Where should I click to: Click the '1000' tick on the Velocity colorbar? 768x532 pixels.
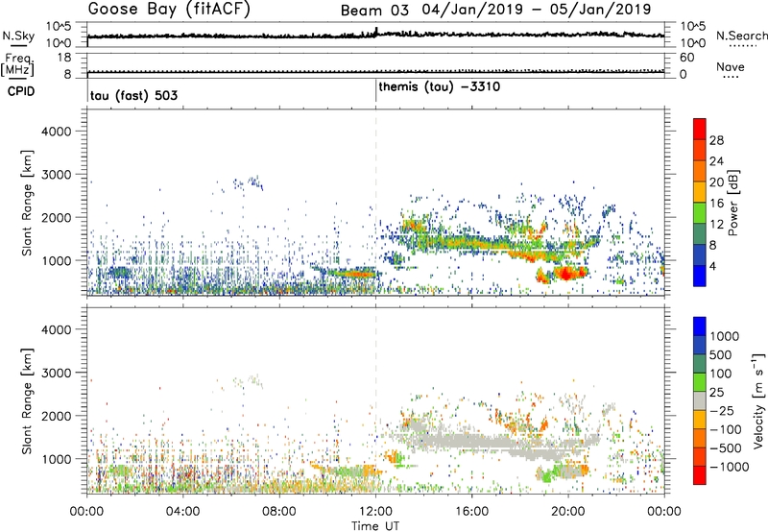point(725,336)
